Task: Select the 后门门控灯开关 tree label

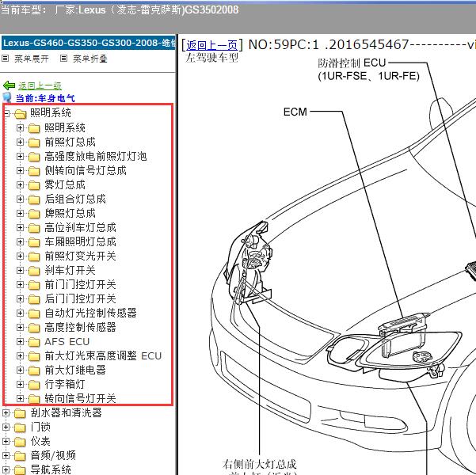Action: pos(80,299)
